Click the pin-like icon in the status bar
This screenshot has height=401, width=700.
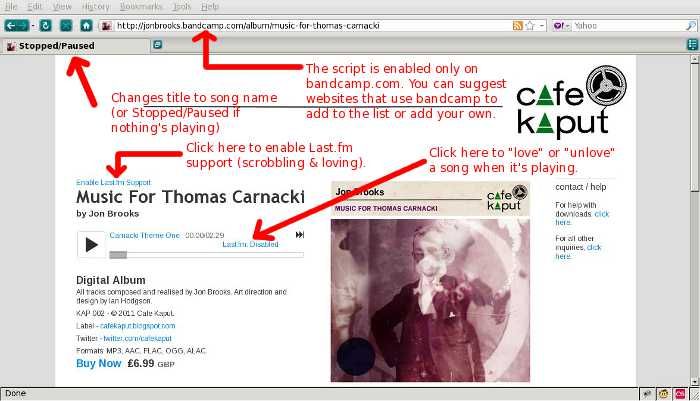pos(647,394)
